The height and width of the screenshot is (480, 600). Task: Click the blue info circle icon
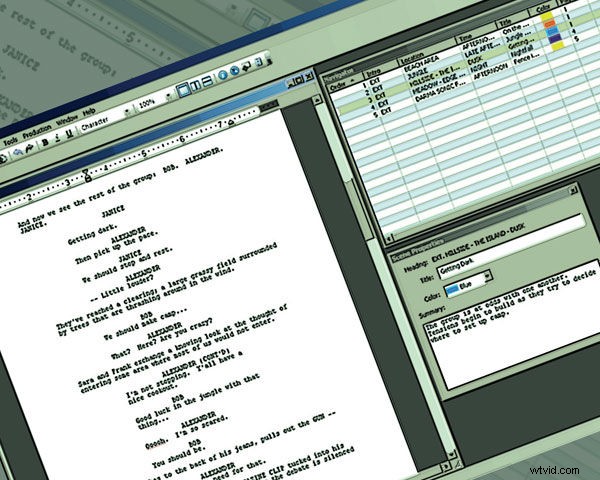click(x=223, y=75)
